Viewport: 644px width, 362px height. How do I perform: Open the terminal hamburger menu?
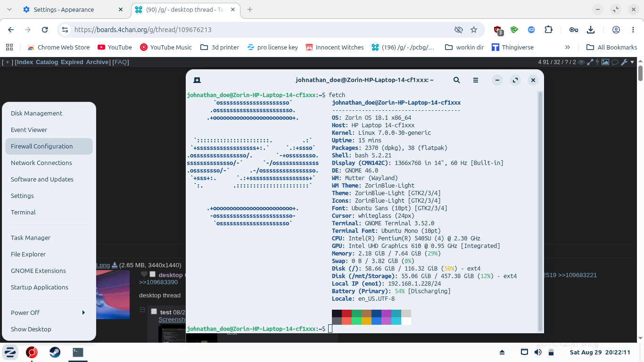click(476, 80)
